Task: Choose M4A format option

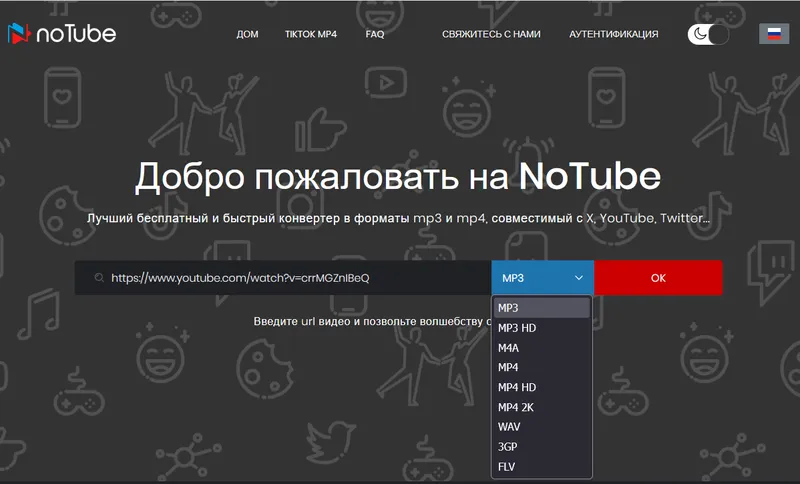Action: [x=542, y=348]
